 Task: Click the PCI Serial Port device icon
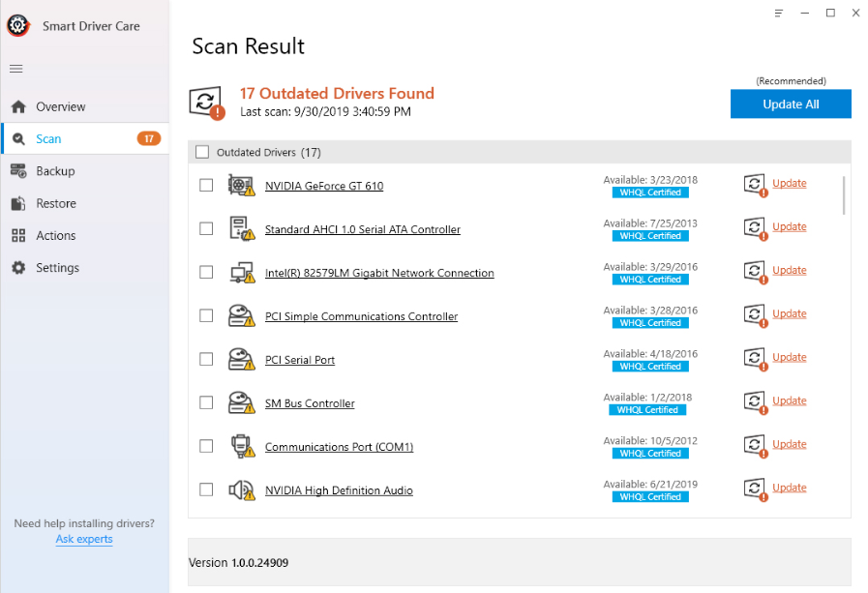click(241, 360)
